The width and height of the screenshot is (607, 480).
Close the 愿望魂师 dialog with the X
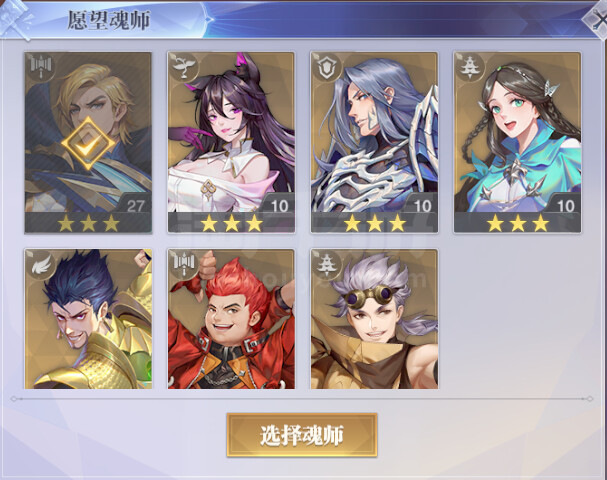pos(598,19)
